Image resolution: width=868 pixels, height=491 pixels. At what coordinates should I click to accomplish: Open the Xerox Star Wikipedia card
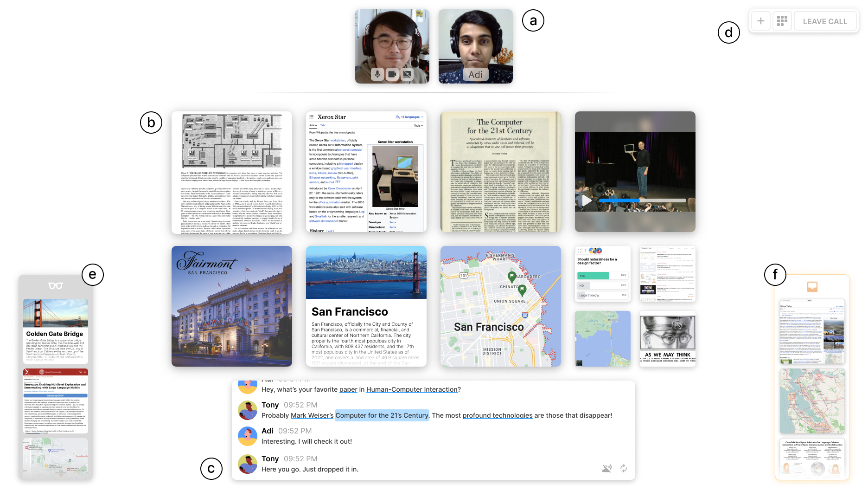pyautogui.click(x=366, y=172)
